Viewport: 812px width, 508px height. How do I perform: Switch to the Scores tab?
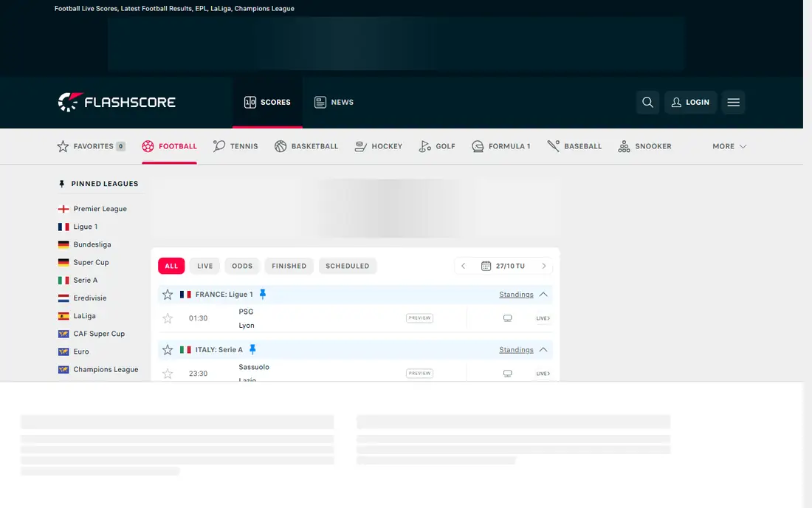(267, 102)
